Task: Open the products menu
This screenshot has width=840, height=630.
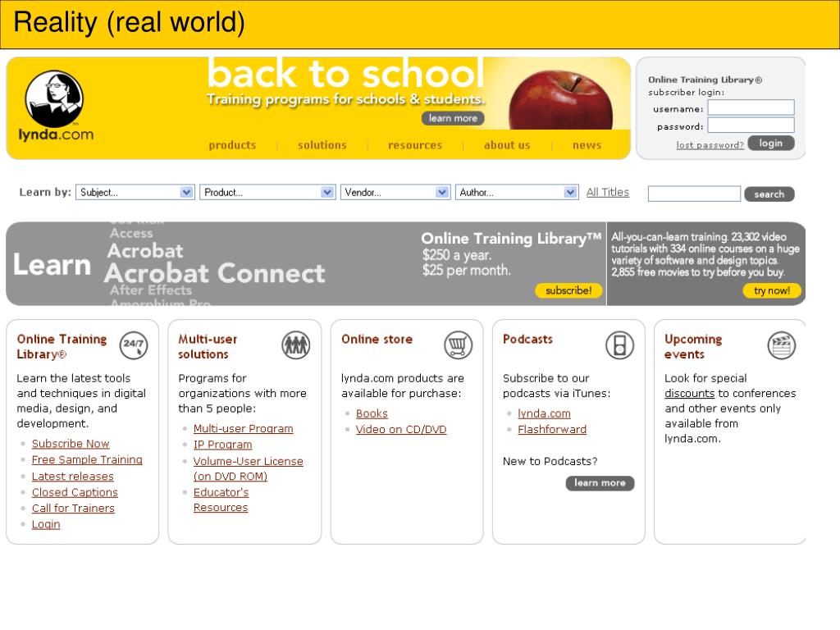Action: (232, 145)
